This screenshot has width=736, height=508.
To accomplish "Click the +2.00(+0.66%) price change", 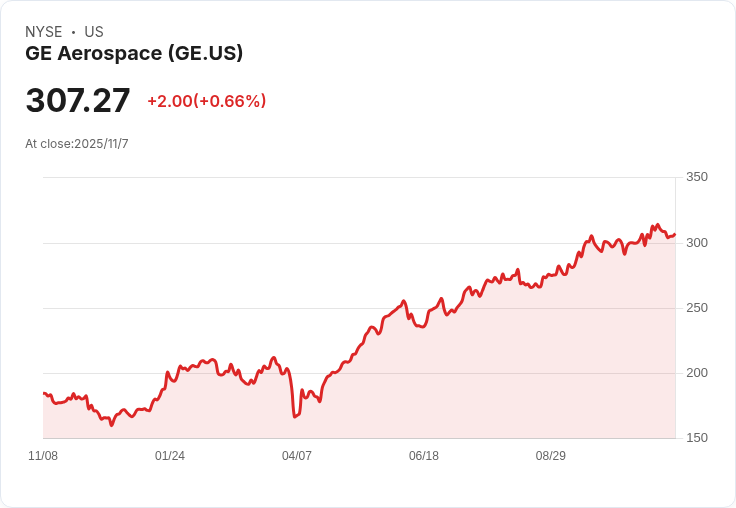I will (207, 101).
